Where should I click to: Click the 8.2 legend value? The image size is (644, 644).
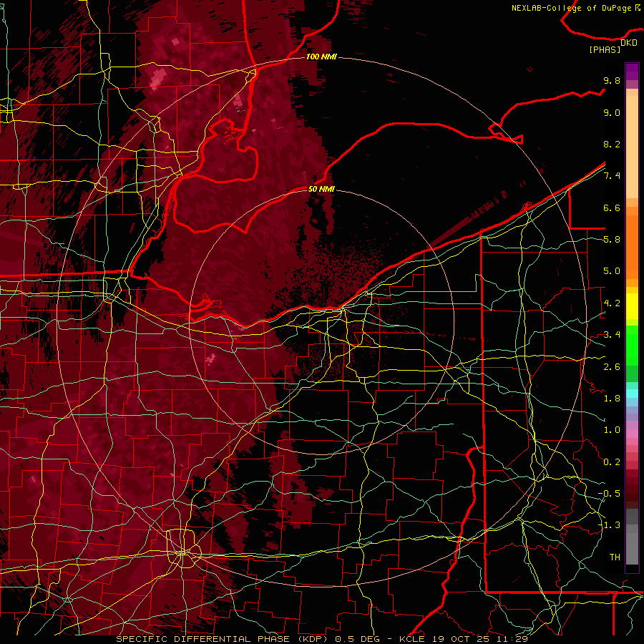(x=612, y=144)
